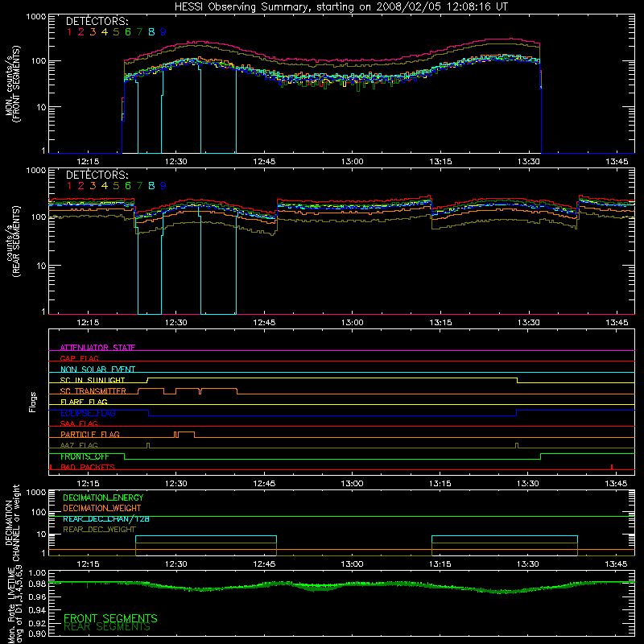Click the PARTICLE_FLAG label
Viewport: 644px width, 644px height.
coord(90,434)
